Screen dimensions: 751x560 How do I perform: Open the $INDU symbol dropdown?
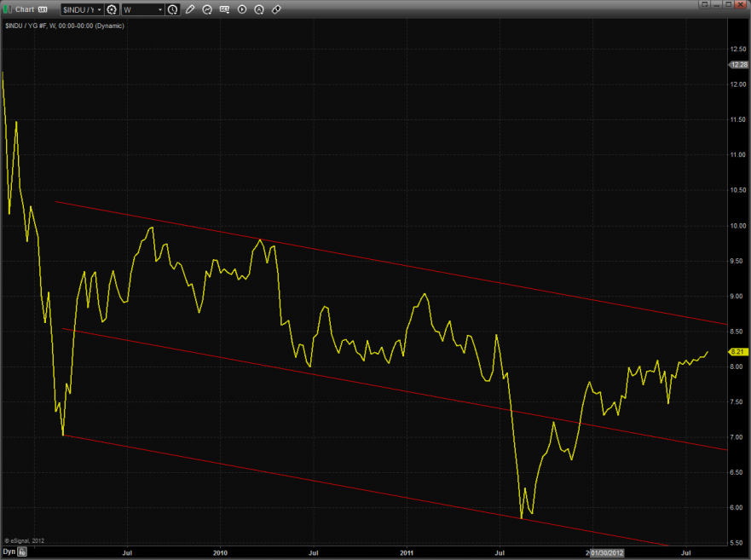coord(82,9)
